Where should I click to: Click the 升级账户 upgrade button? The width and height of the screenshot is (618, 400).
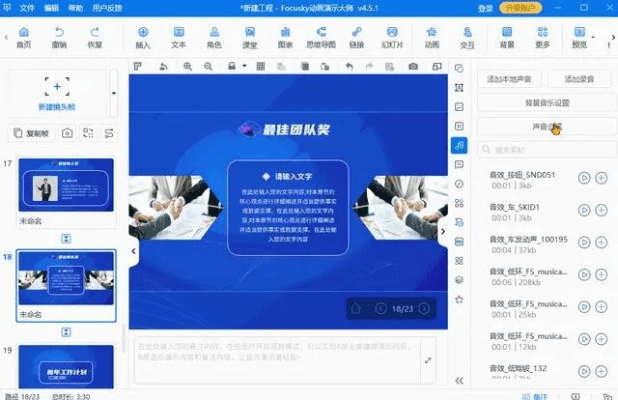click(x=520, y=8)
